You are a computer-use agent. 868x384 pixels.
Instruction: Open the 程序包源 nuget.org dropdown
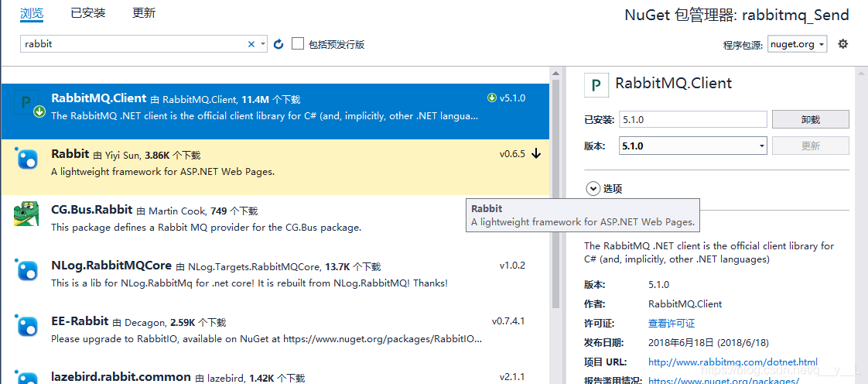point(797,44)
